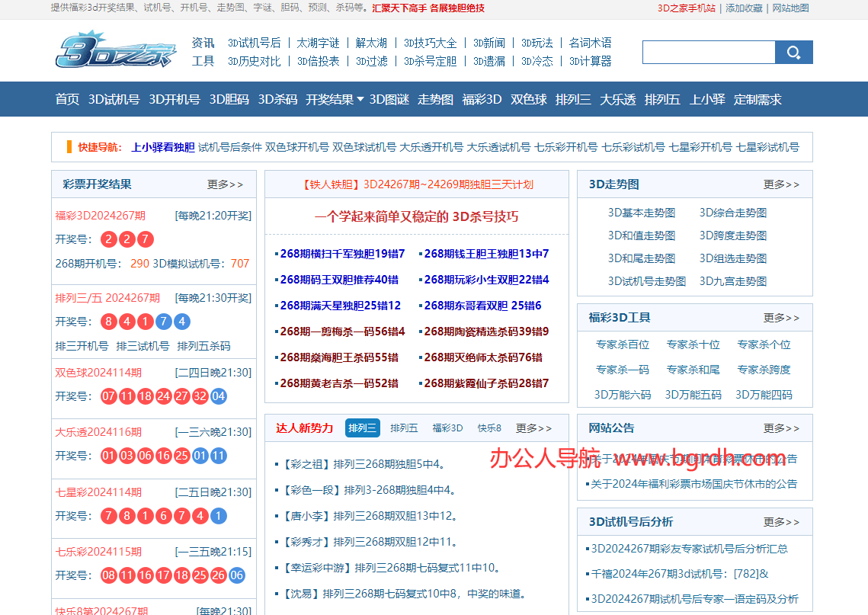Open 更多>> in 3D走势图 panel
Image resolution: width=868 pixels, height=615 pixels.
click(781, 184)
